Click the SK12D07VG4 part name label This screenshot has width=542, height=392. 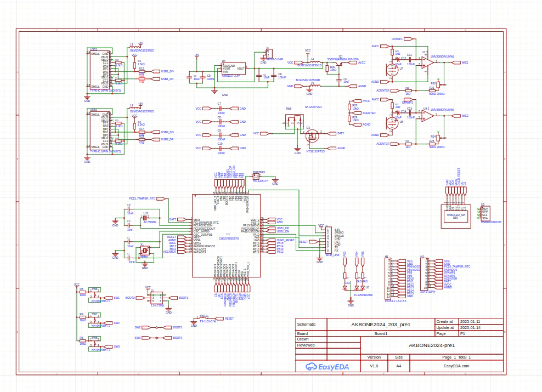313,107
